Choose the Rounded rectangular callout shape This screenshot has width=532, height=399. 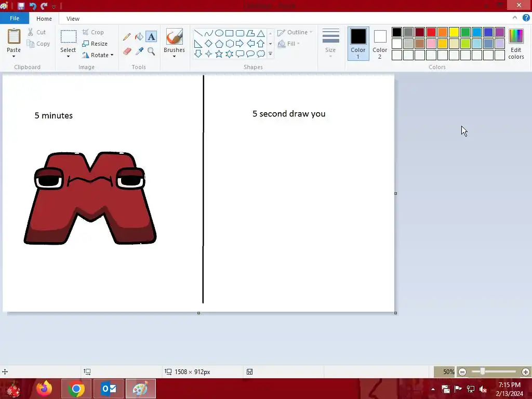[x=240, y=54]
